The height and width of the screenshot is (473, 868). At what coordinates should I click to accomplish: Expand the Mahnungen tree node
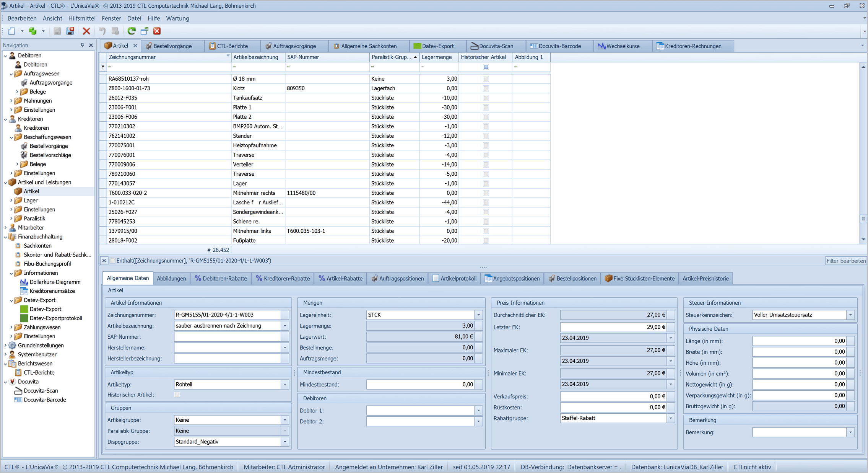click(x=11, y=101)
